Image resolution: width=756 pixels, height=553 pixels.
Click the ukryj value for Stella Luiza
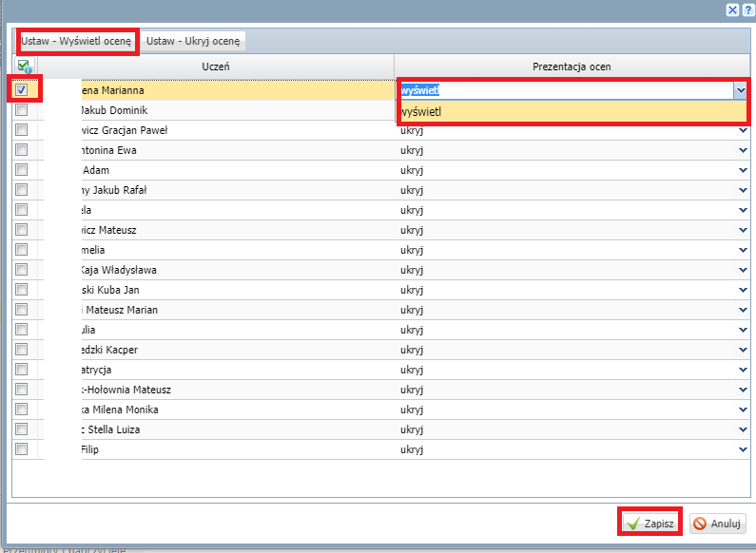pyautogui.click(x=412, y=429)
